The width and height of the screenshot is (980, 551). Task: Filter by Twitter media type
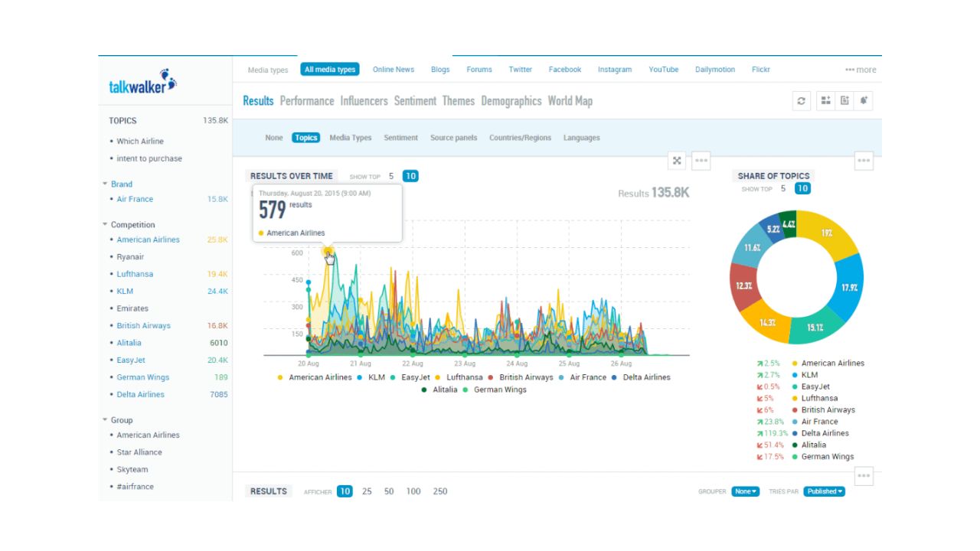click(x=520, y=70)
